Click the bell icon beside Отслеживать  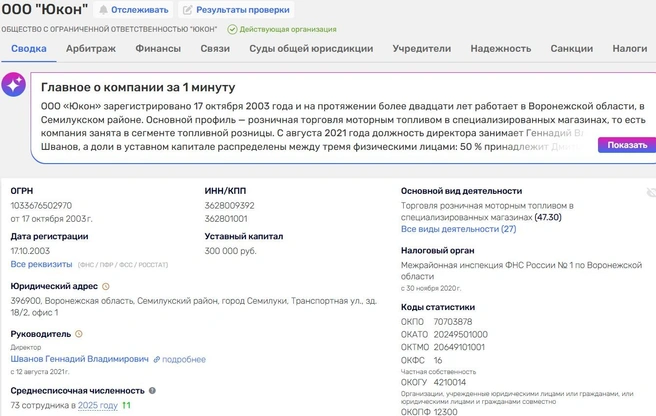click(103, 10)
